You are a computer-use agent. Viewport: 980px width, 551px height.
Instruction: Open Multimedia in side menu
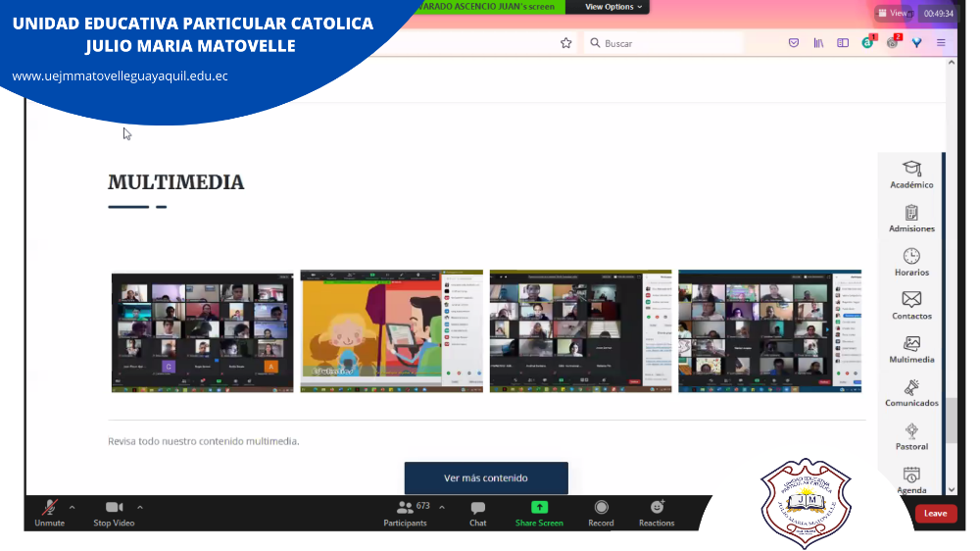click(x=911, y=350)
